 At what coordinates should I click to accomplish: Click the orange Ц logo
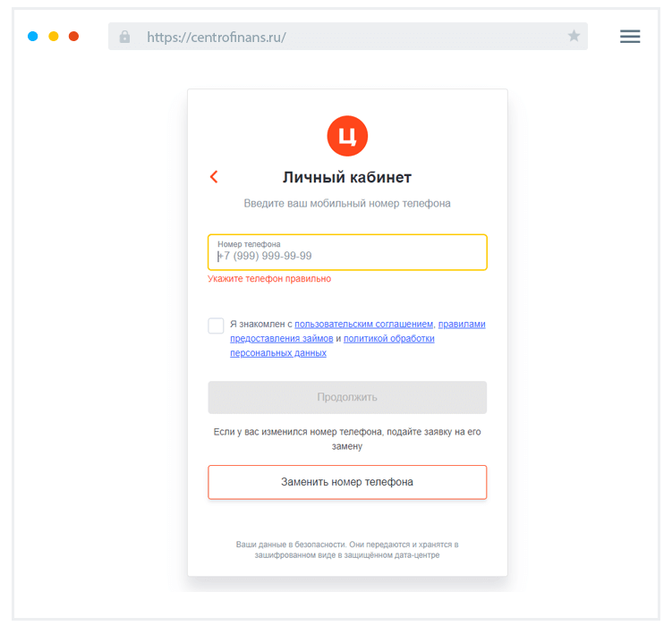[347, 136]
